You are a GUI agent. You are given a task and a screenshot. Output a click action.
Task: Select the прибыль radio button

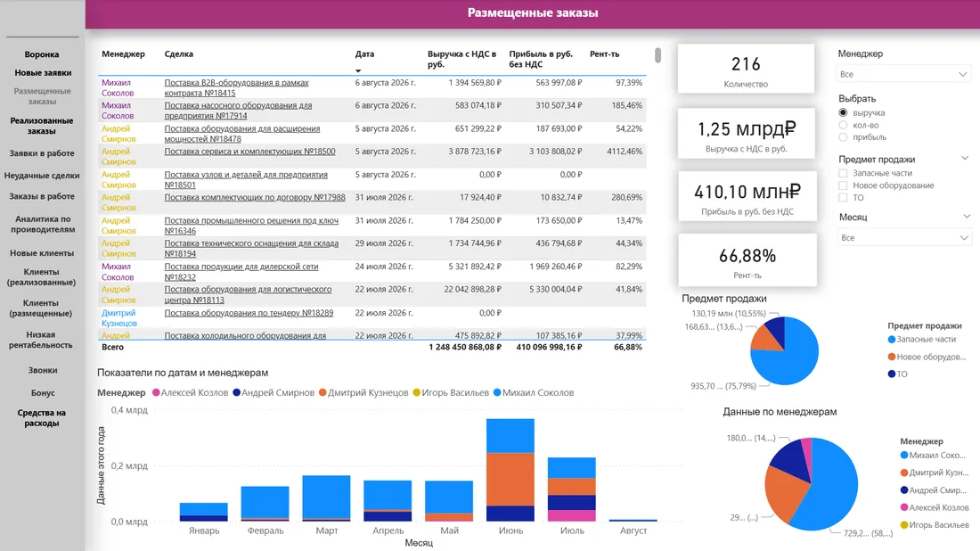point(843,137)
